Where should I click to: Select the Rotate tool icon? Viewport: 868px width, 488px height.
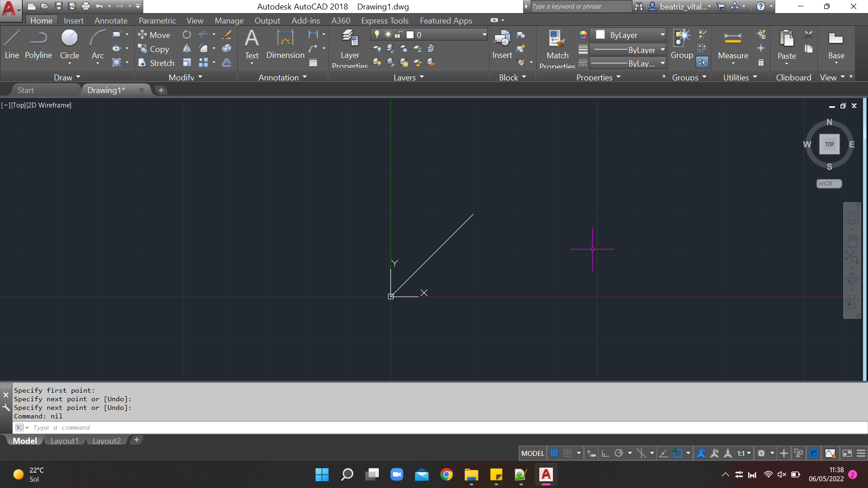[187, 35]
